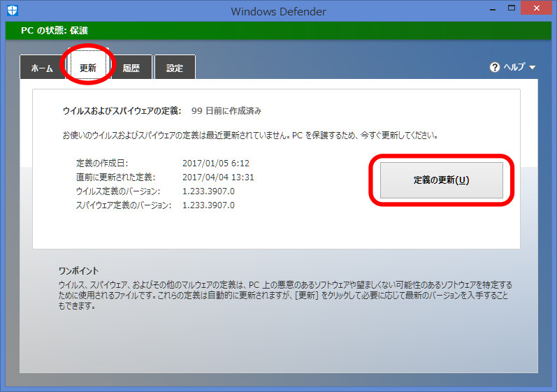Close the Windows Defender window

pyautogui.click(x=537, y=8)
